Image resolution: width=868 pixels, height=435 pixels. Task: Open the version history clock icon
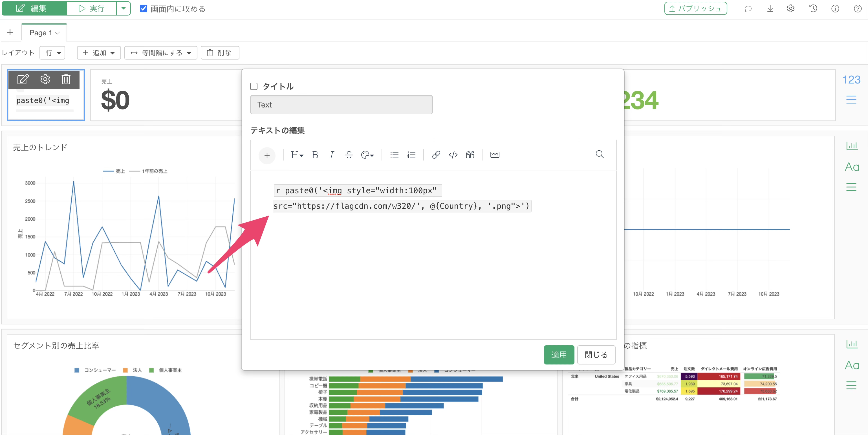[813, 9]
